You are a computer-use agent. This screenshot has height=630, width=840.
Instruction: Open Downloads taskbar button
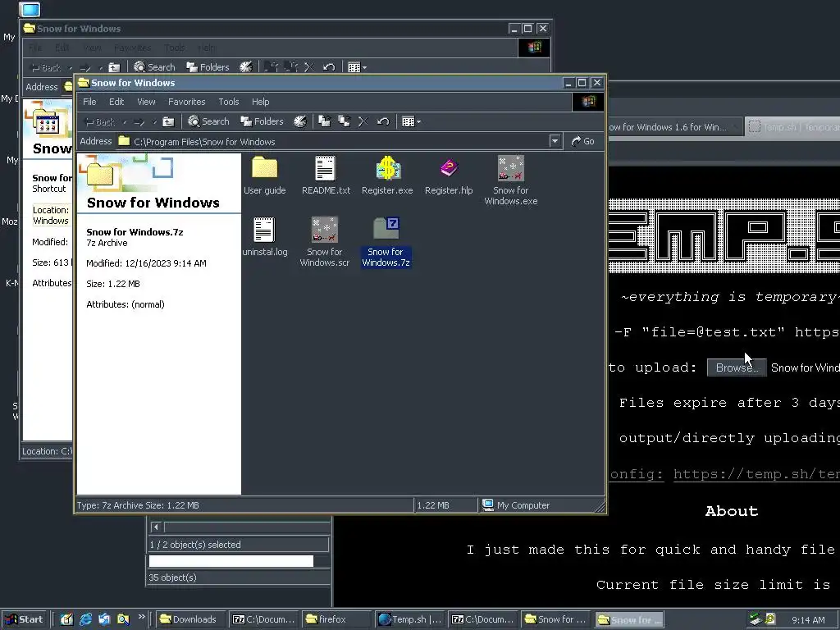tap(189, 619)
